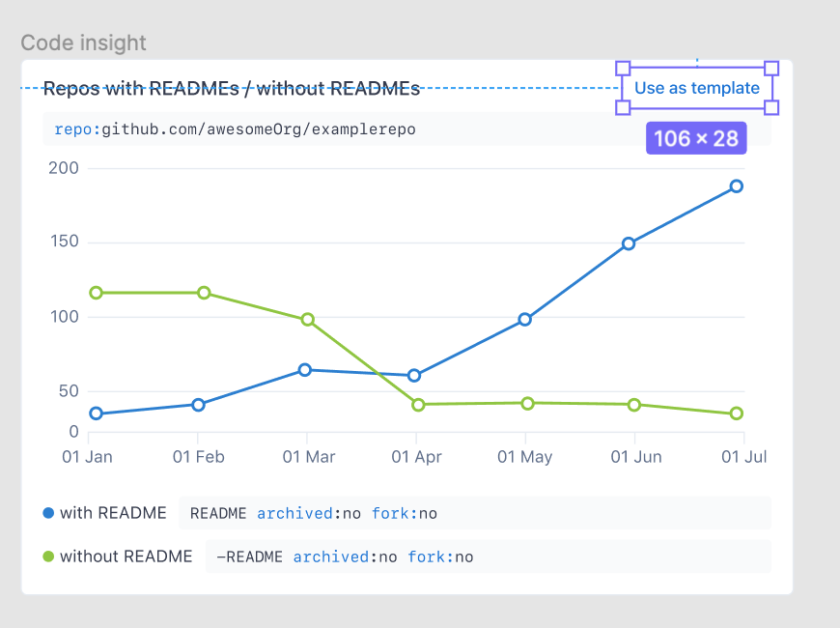Click the green data point at 01 May
The image size is (840, 628).
pyautogui.click(x=528, y=403)
